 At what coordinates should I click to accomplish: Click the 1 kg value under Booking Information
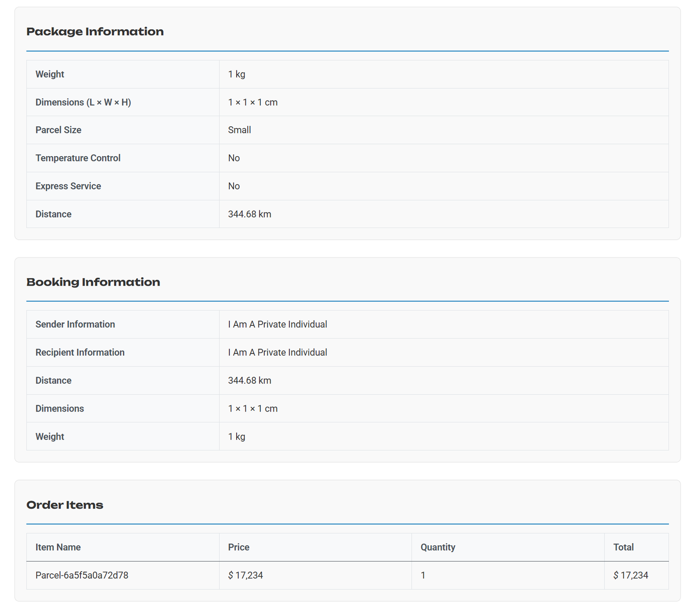click(237, 436)
